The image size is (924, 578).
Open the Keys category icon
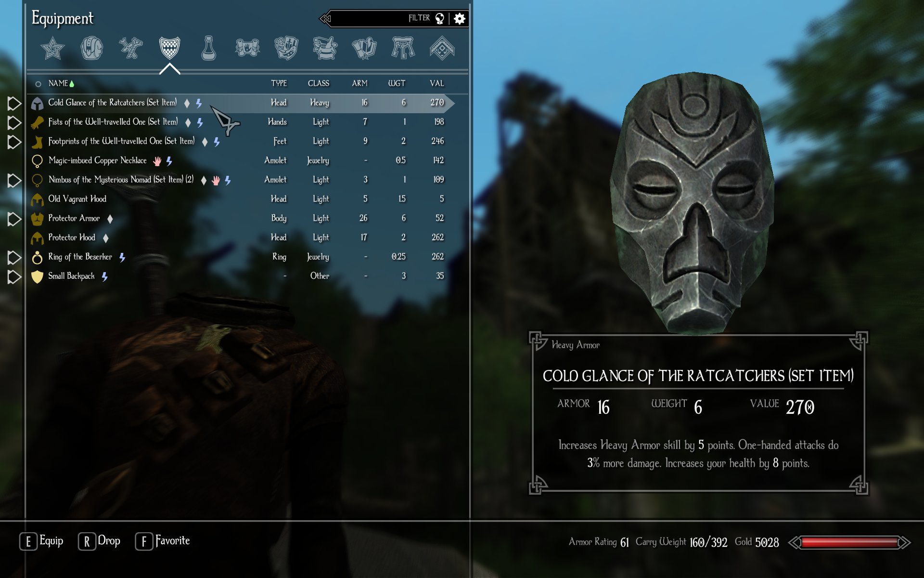(x=403, y=48)
